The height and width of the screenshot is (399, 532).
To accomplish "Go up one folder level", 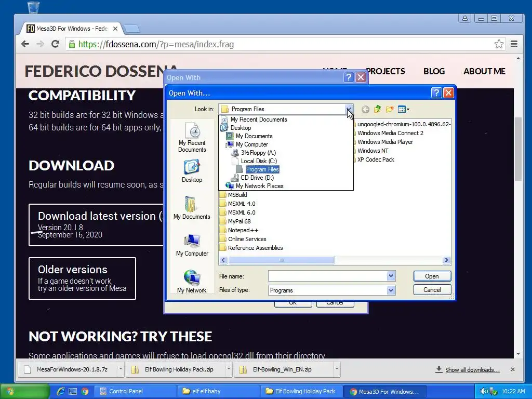I will click(x=377, y=109).
